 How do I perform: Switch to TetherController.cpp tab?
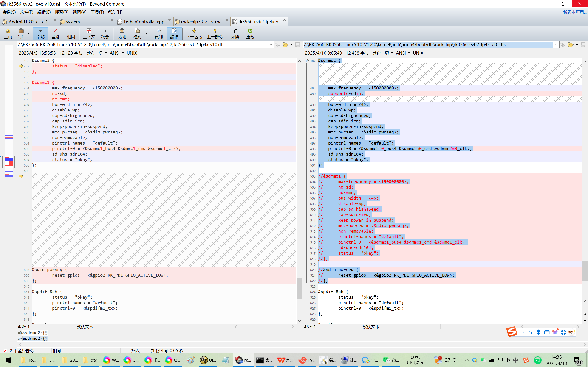pos(143,22)
